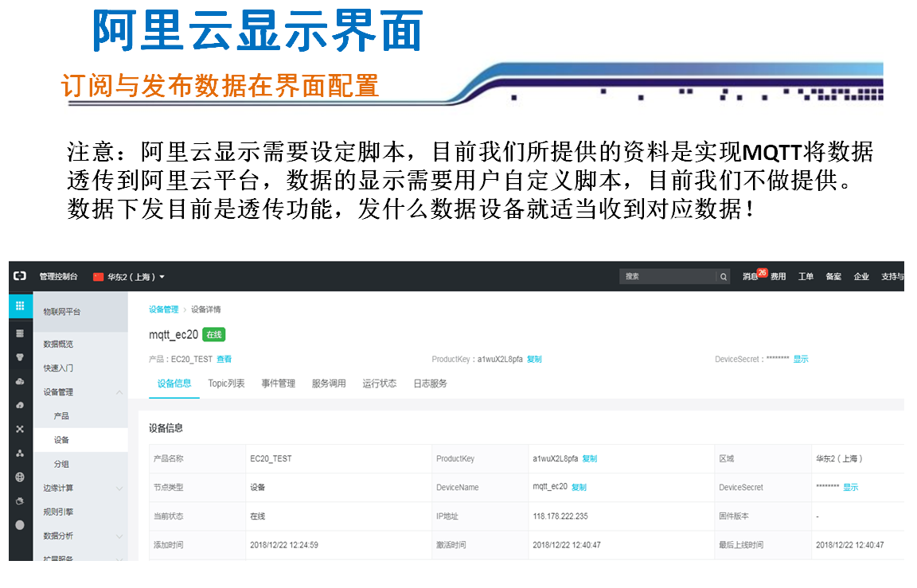This screenshot has height=588, width=917.
Task: Click 复制 beside a1wuX2L8pfa in info table
Action: (x=590, y=459)
